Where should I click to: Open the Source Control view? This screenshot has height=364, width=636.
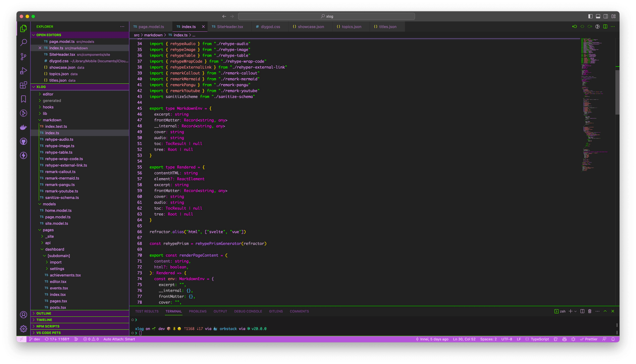pos(24,57)
